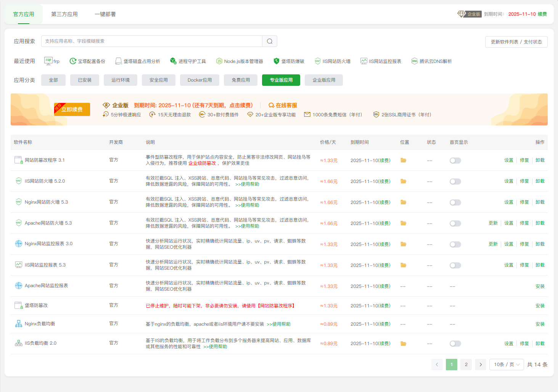
Task: Launch 宝塔配置备份 from recently used apps
Action: [x=87, y=61]
